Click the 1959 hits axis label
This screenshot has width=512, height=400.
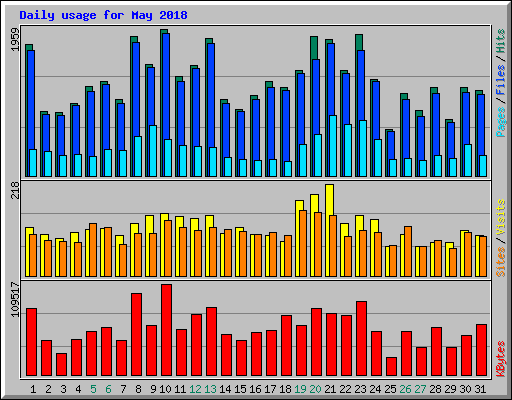pyautogui.click(x=15, y=40)
